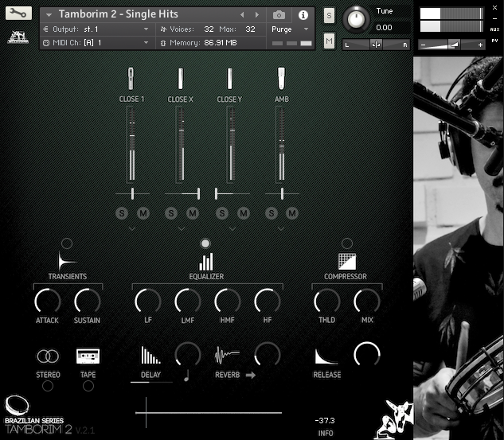Toggle the AUX view button
The width and height of the screenshot is (504, 440).
[x=494, y=29]
